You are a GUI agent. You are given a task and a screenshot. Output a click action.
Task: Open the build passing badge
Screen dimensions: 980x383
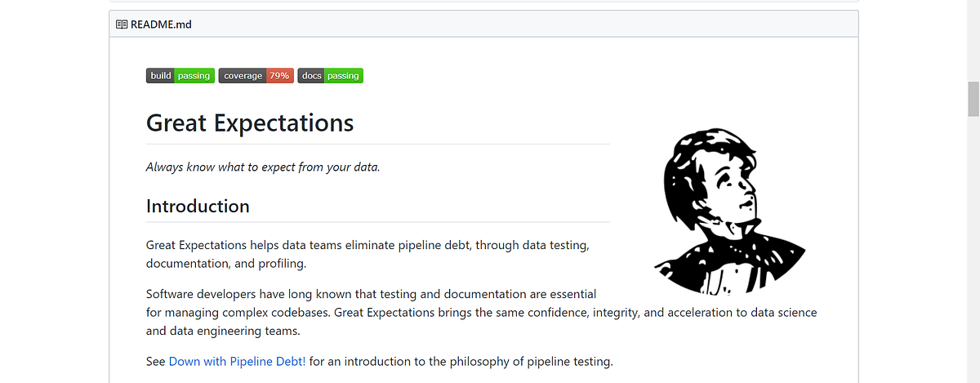[180, 76]
